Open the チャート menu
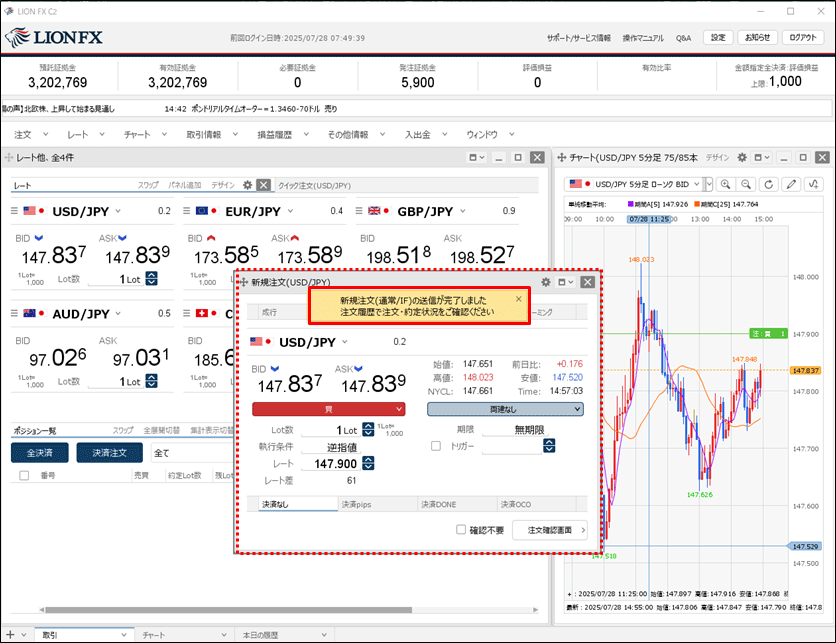 coord(143,134)
